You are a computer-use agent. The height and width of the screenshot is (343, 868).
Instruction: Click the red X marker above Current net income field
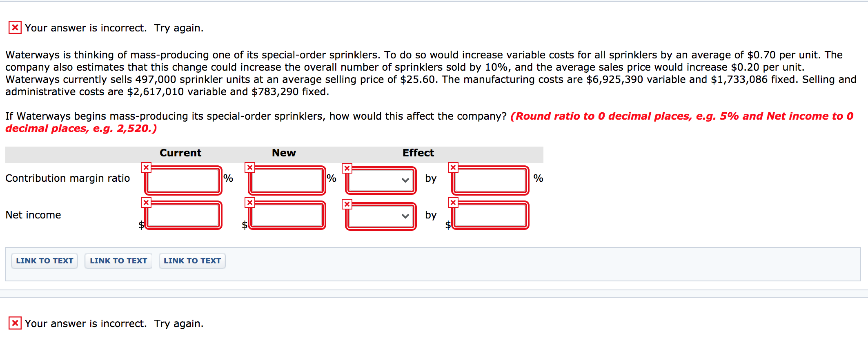tap(146, 203)
